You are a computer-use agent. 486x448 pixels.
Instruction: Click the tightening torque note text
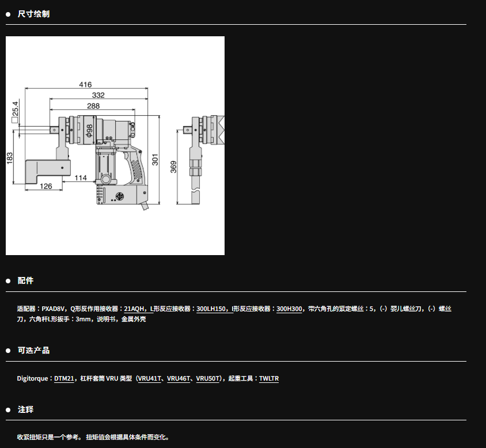coord(93,437)
